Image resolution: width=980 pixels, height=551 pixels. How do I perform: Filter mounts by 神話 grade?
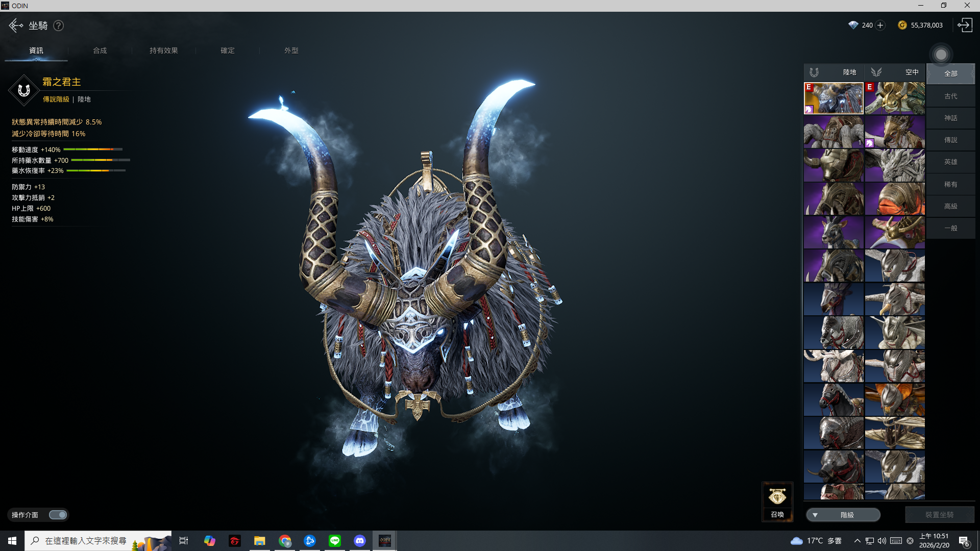click(950, 118)
